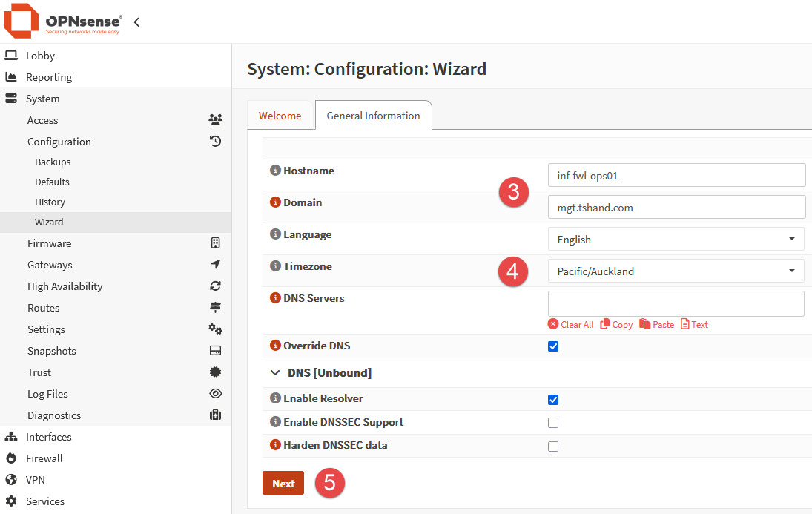Image resolution: width=812 pixels, height=514 pixels.
Task: Enable DNSSEC Support checkbox
Action: click(553, 424)
